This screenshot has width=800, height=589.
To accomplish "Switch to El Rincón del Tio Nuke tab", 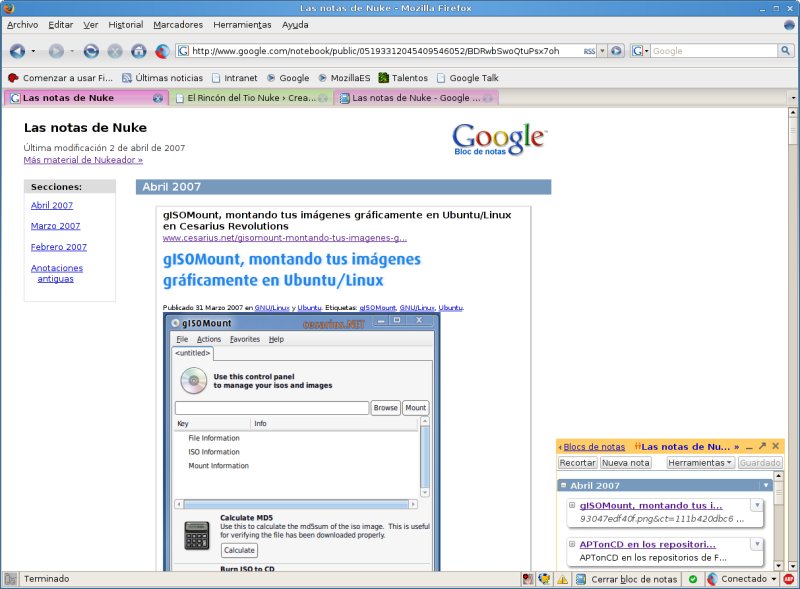I will point(251,98).
